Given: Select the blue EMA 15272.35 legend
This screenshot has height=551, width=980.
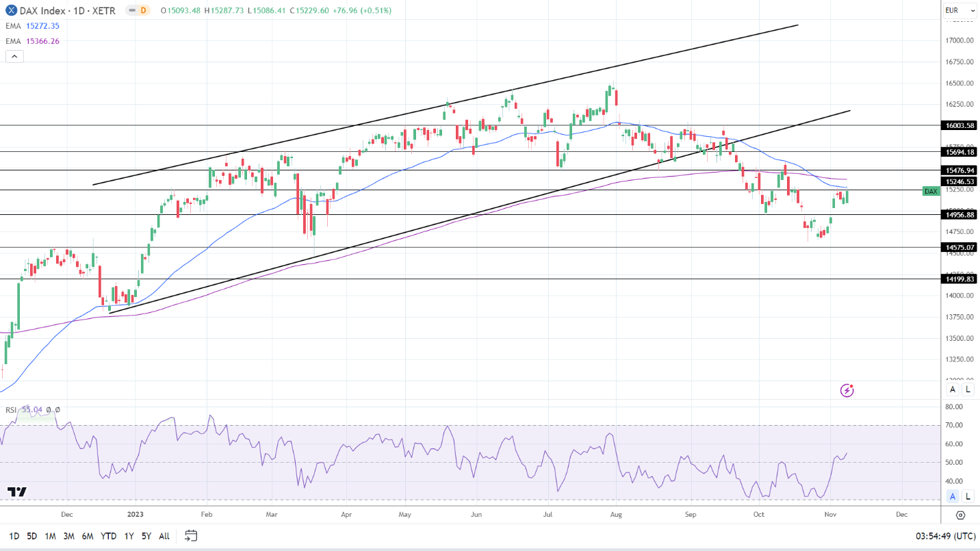Looking at the screenshot, I should 32,26.
